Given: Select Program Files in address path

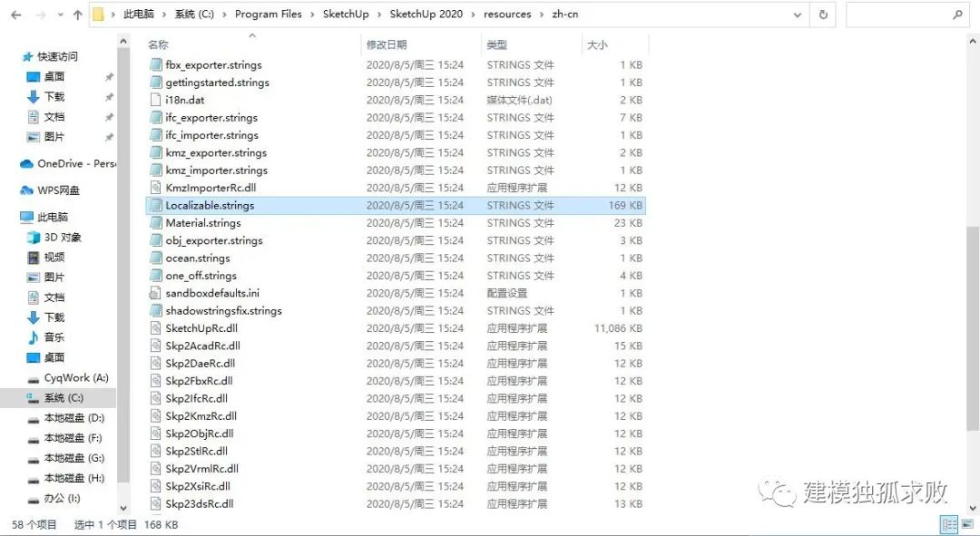Looking at the screenshot, I should (x=268, y=15).
